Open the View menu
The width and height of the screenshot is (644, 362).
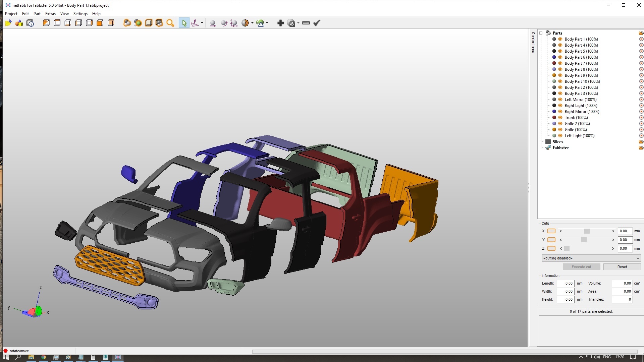click(x=64, y=14)
